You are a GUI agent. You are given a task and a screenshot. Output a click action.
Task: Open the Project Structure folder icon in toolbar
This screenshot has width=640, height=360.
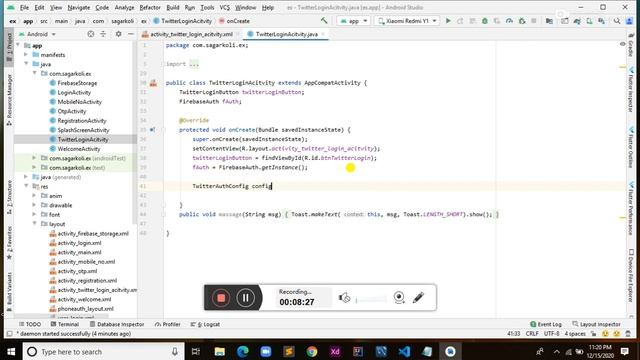pos(549,21)
